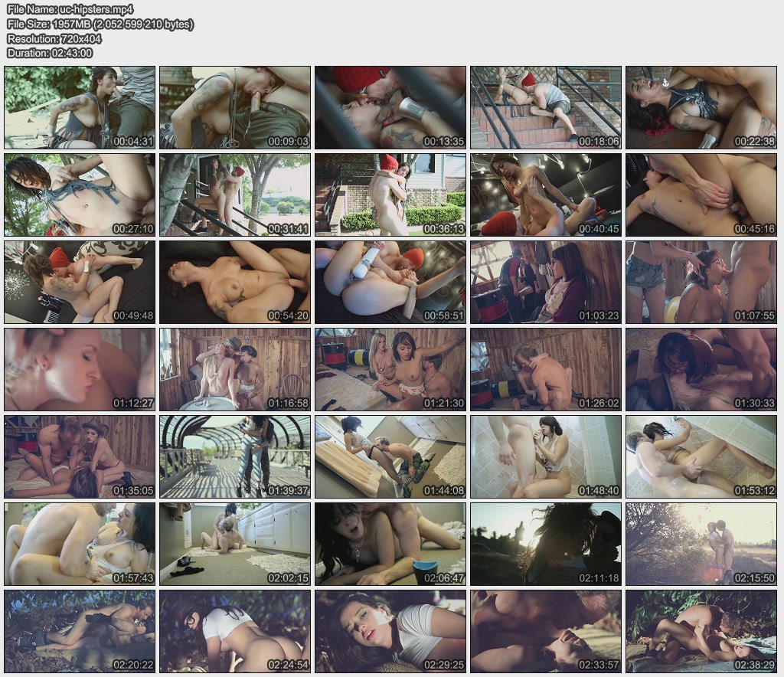
Task: Click the thumbnail marked 01:16:58
Action: click(235, 369)
